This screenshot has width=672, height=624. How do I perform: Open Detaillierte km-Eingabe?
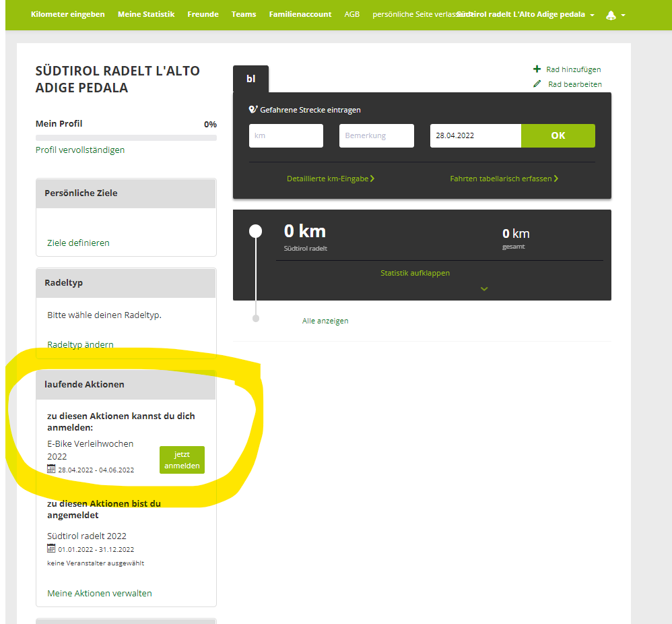click(x=331, y=179)
